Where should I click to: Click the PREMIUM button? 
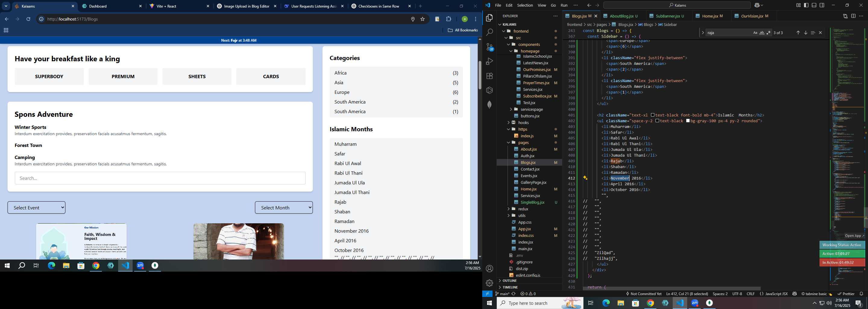tap(123, 76)
